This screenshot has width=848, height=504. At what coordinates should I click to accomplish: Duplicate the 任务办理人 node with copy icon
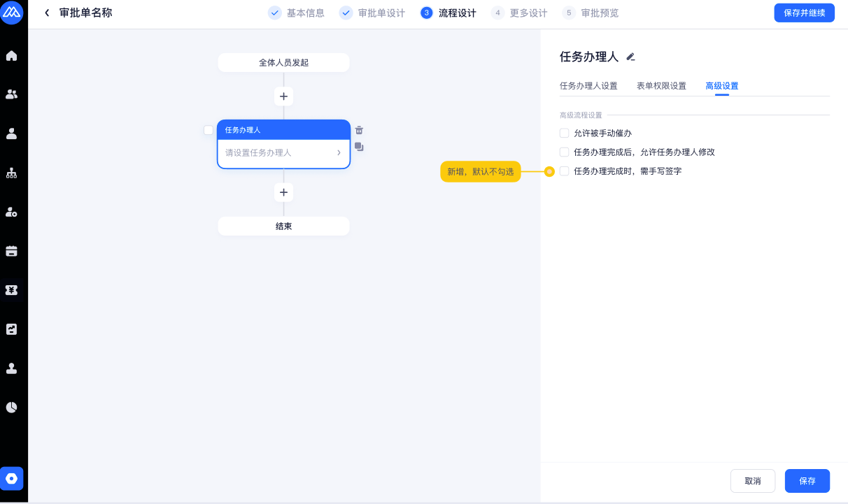point(359,147)
